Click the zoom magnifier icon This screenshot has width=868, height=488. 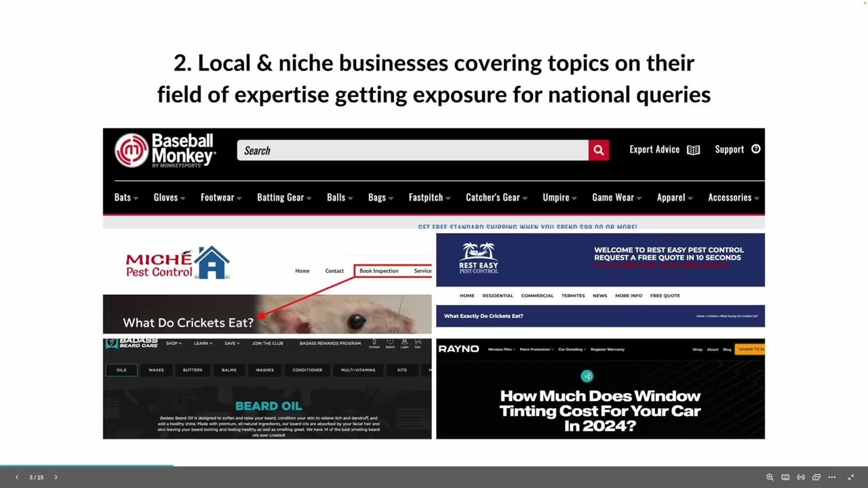770,477
